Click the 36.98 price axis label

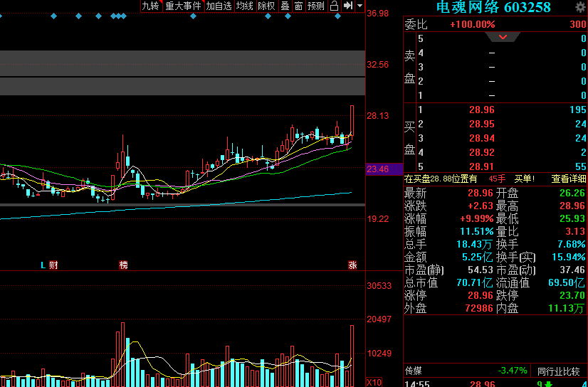pyautogui.click(x=378, y=13)
